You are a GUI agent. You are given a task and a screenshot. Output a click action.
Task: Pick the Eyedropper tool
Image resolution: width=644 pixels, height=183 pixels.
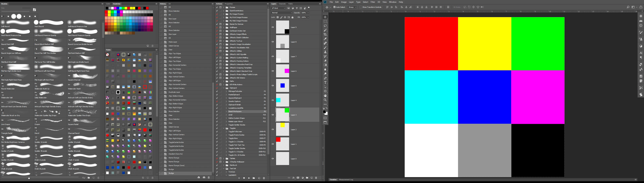click(x=325, y=39)
